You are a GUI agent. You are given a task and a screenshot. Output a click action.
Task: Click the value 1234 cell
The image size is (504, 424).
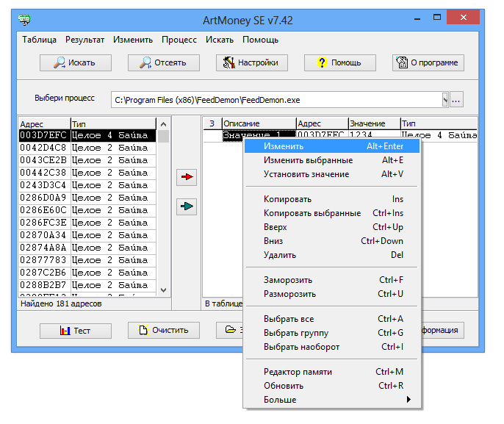pos(374,134)
